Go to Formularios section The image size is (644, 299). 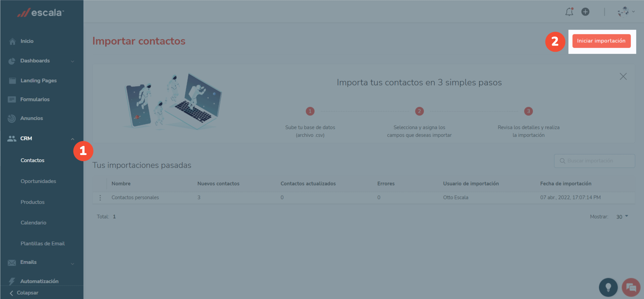pyautogui.click(x=35, y=99)
